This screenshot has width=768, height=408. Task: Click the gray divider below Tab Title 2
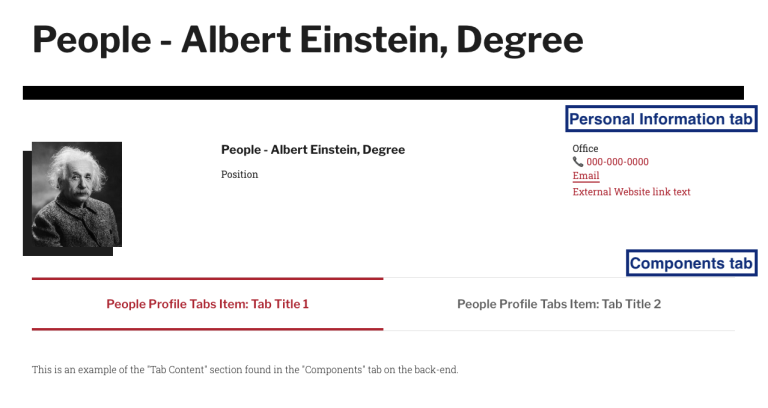[x=559, y=330]
